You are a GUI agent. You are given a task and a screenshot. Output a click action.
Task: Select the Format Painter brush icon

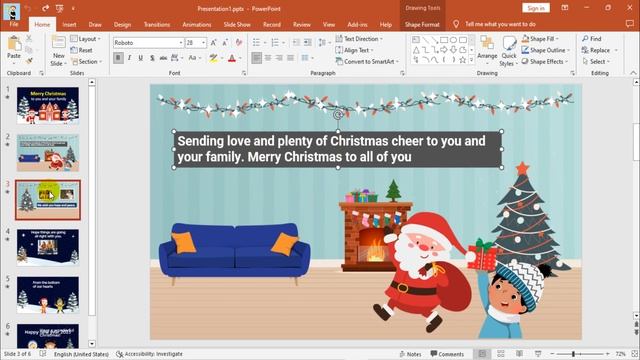(x=29, y=61)
